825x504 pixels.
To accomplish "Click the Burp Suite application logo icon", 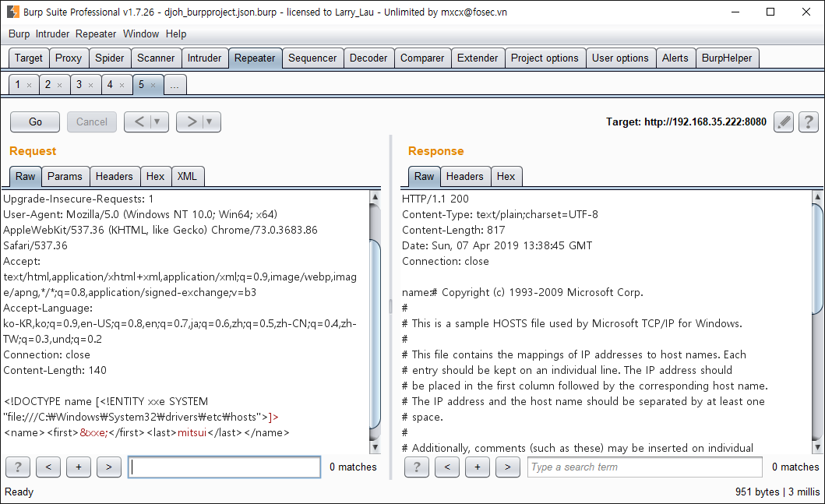I will click(x=12, y=12).
